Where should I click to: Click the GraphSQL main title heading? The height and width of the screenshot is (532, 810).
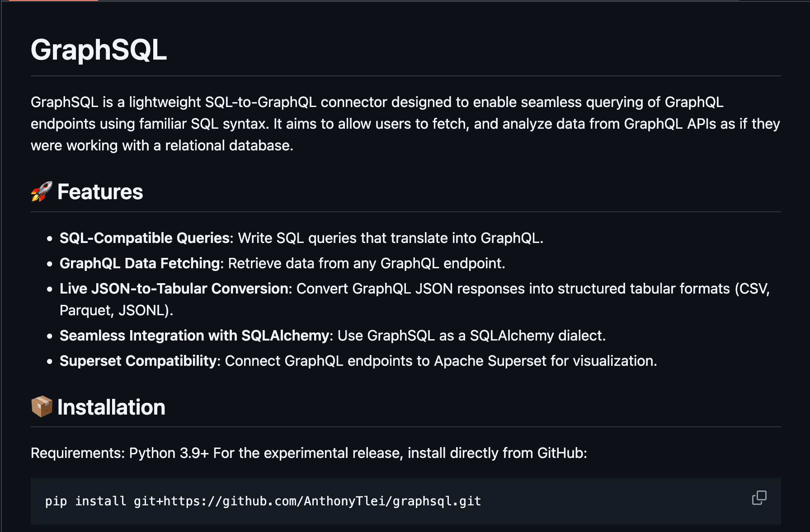click(99, 50)
